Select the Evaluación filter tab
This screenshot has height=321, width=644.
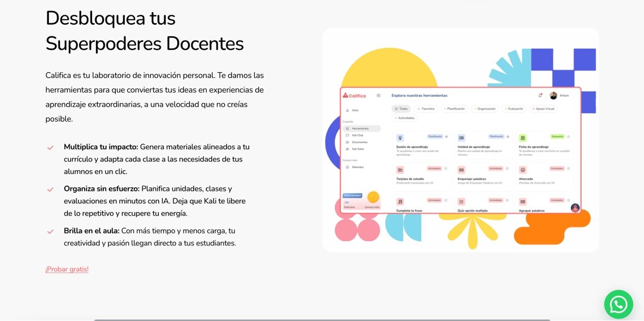coord(514,109)
